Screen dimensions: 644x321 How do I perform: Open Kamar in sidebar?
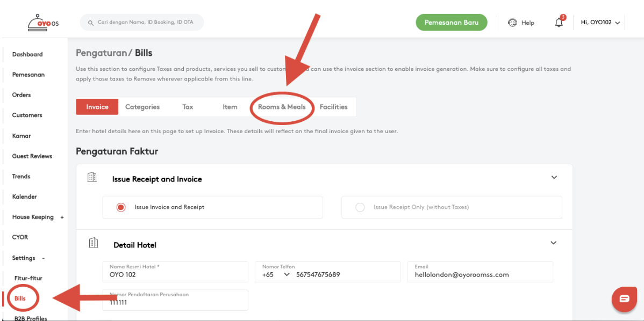coord(22,136)
